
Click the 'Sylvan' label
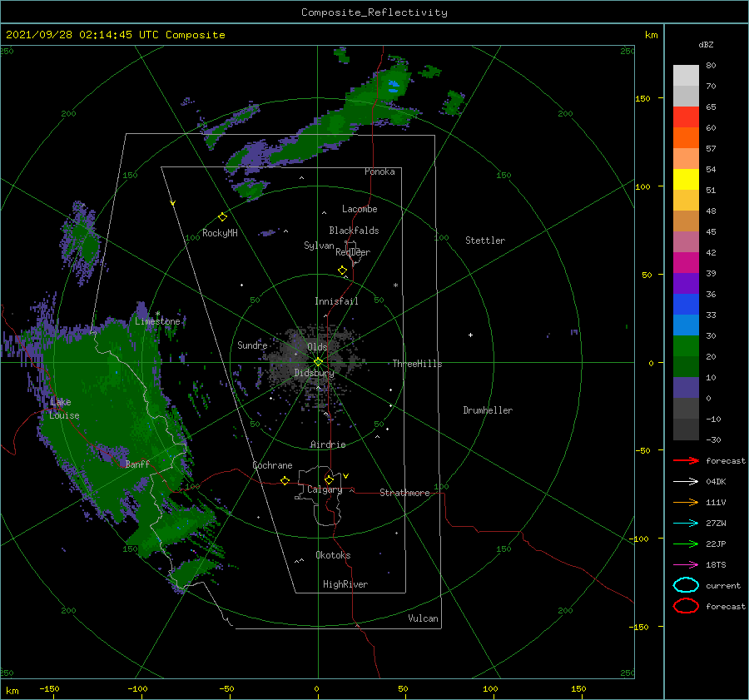[x=319, y=246]
